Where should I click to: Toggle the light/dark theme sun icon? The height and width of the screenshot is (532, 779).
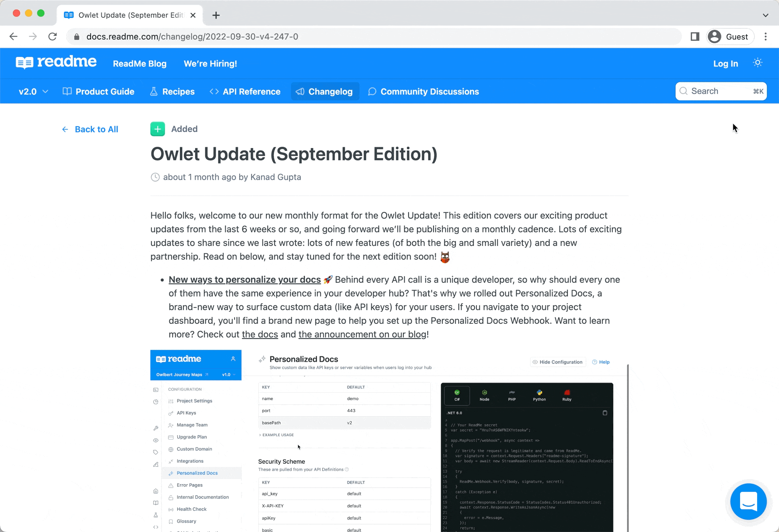[757, 63]
